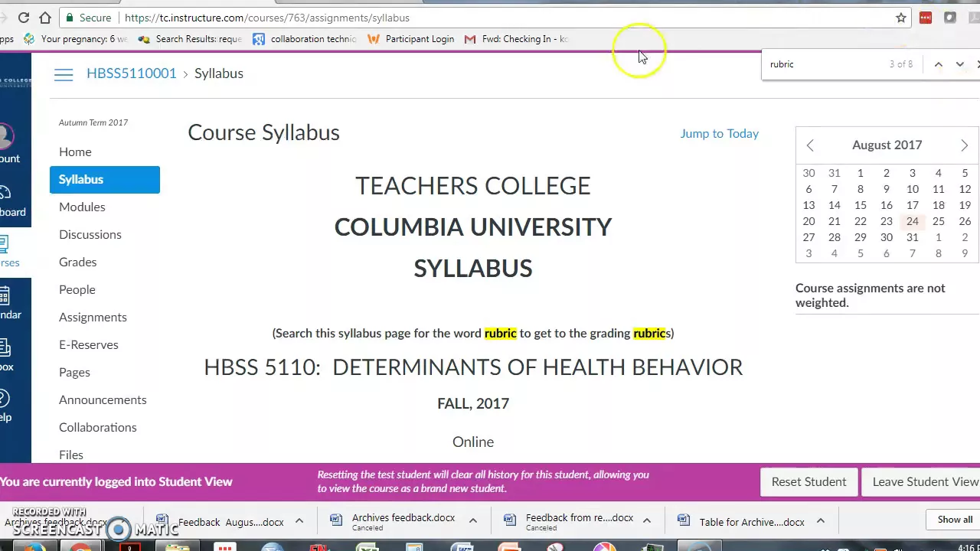
Task: Go to previous find result with the up arrow
Action: (x=938, y=64)
